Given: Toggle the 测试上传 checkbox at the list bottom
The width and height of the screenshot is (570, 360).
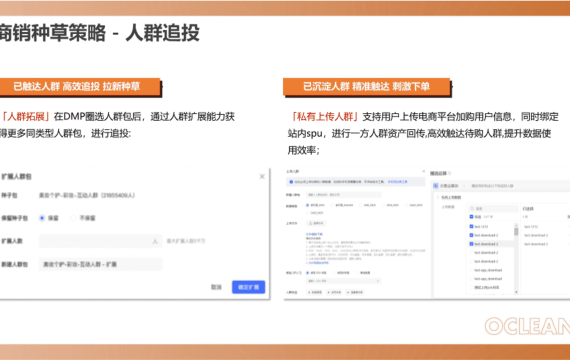Looking at the screenshot, I should pyautogui.click(x=471, y=287).
